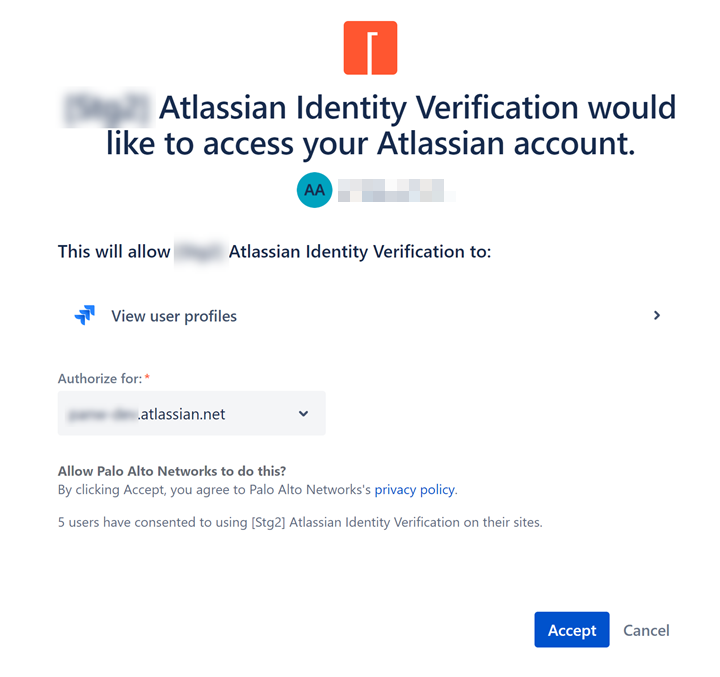This screenshot has width=720, height=677.
Task: Click the dropdown arrow in site selector
Action: tap(304, 414)
